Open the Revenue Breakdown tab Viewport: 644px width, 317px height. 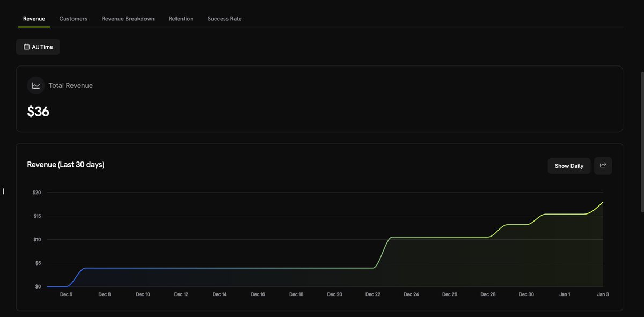point(128,19)
